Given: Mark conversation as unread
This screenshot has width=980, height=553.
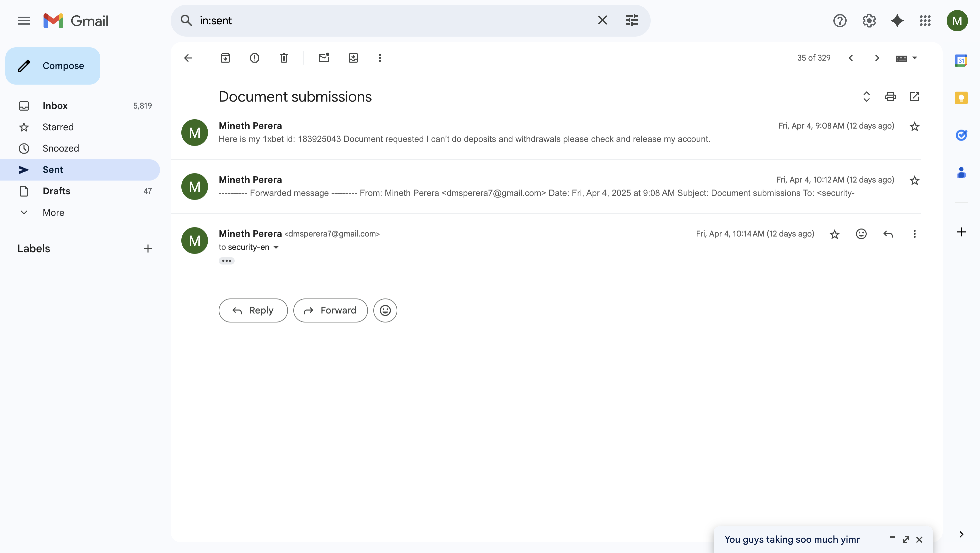Looking at the screenshot, I should (x=324, y=58).
